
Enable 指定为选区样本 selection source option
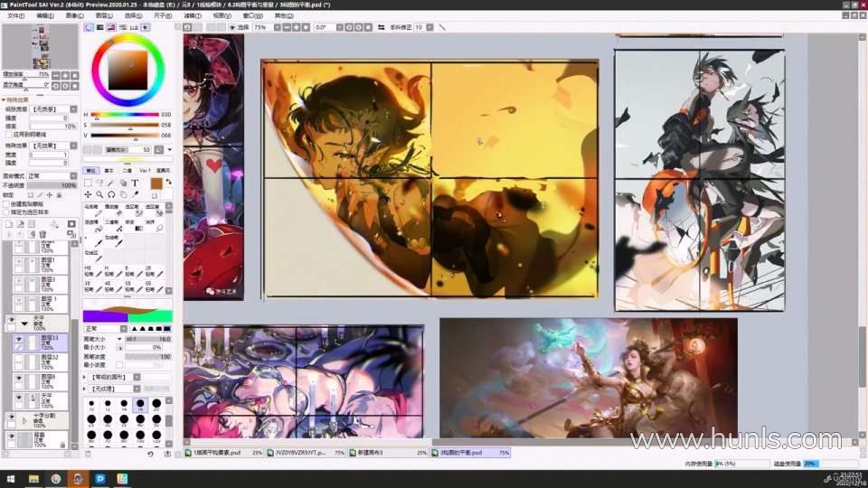pyautogui.click(x=6, y=211)
